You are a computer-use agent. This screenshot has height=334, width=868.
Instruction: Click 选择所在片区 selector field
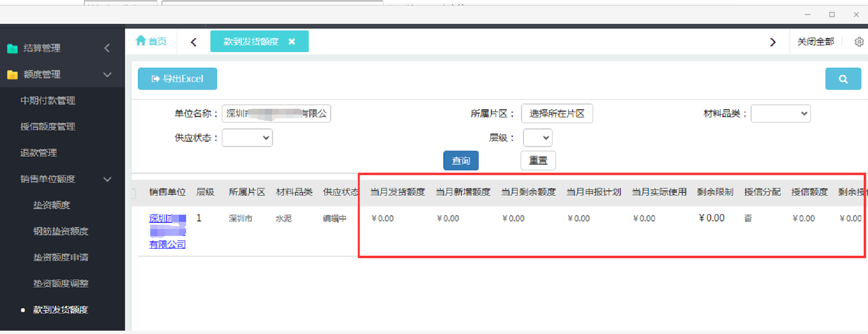(x=557, y=114)
